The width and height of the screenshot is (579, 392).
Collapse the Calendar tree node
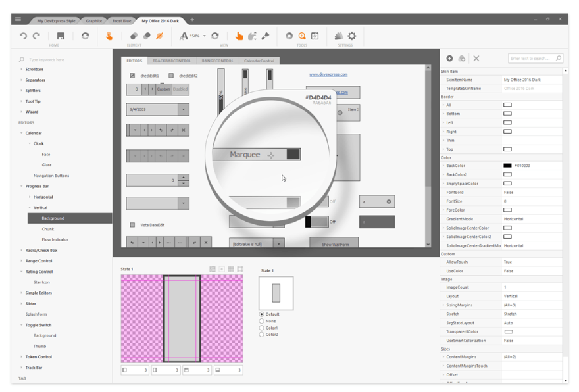21,133
